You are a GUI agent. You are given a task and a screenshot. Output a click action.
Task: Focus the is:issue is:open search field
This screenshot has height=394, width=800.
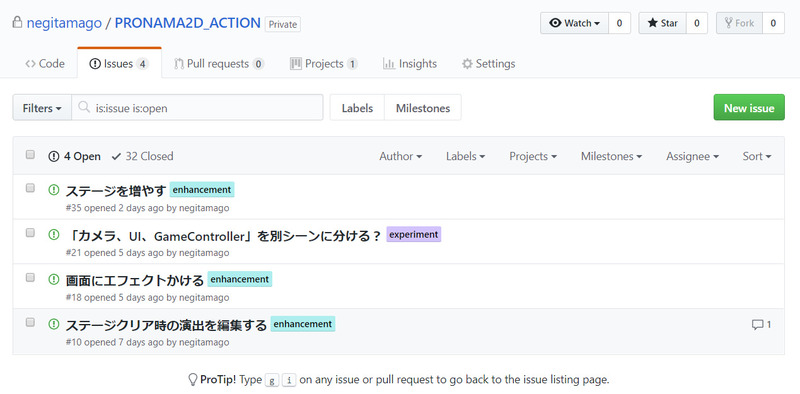click(x=197, y=108)
